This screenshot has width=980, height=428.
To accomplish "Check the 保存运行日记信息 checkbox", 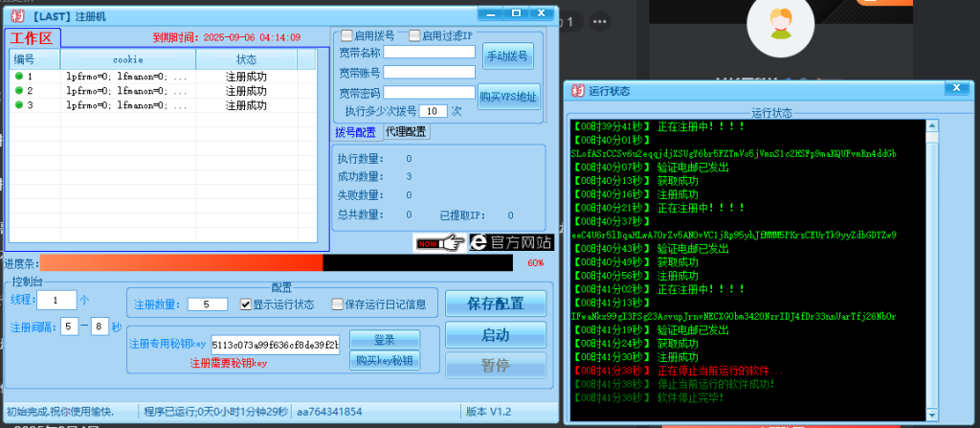I will click(x=337, y=304).
